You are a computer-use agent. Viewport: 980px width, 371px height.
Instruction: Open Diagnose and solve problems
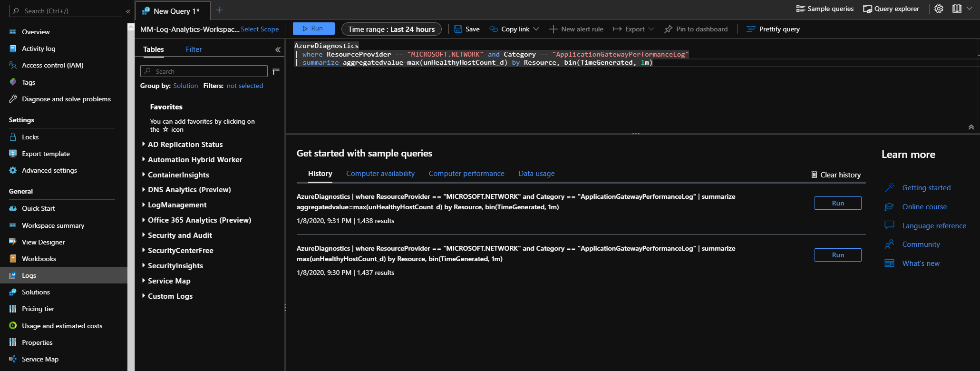pos(66,99)
